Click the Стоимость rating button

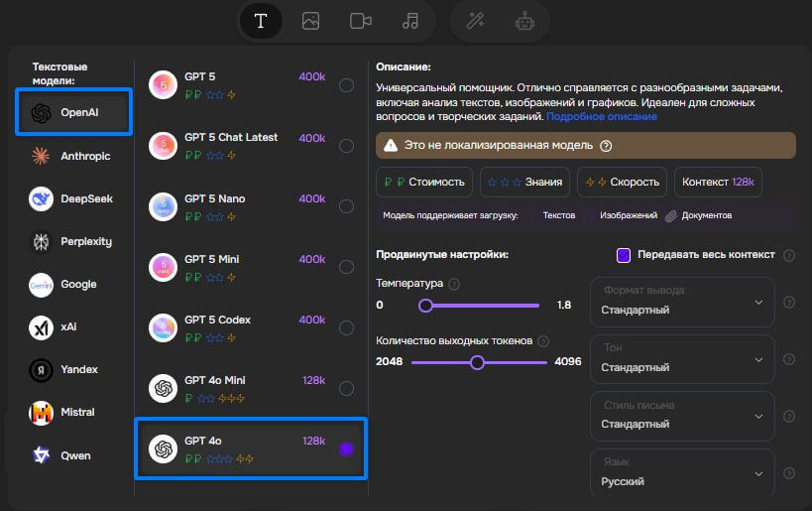tap(424, 183)
